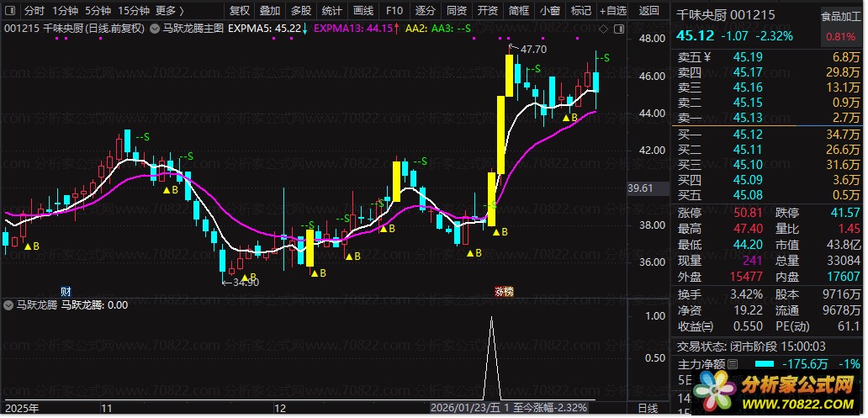Viewport: 868px width, 418px height.
Task: Open the 多股 multi-stock view
Action: 301,11
